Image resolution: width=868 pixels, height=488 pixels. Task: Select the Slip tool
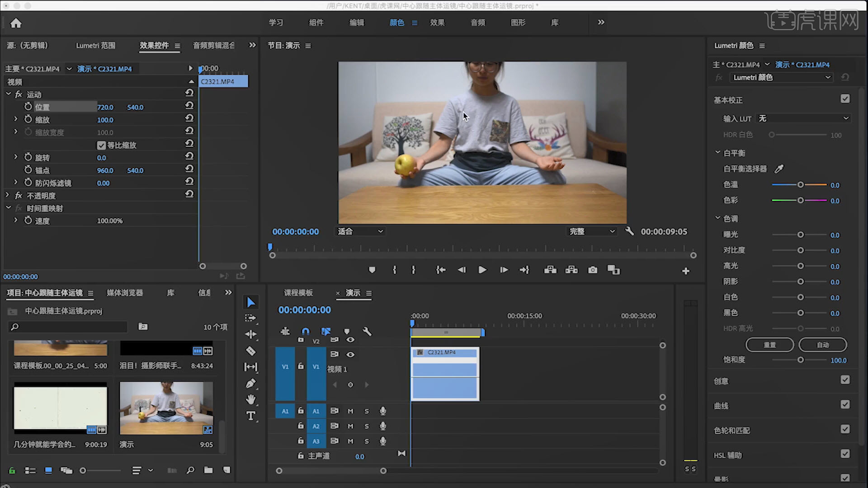point(250,367)
